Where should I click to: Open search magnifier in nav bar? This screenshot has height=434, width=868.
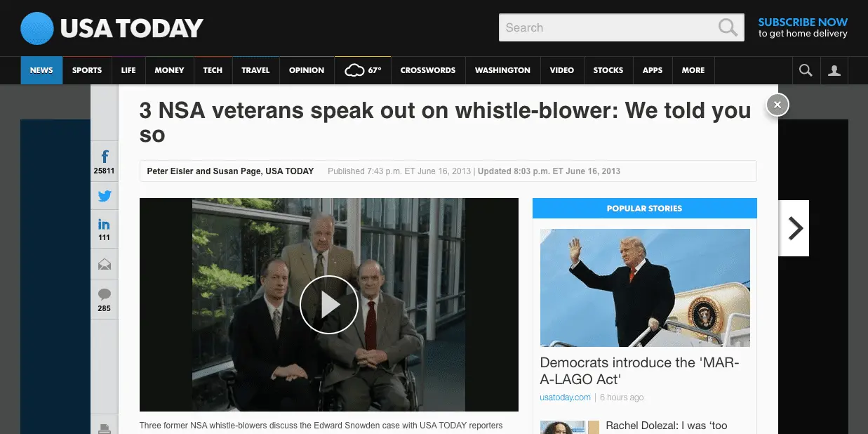pyautogui.click(x=806, y=70)
